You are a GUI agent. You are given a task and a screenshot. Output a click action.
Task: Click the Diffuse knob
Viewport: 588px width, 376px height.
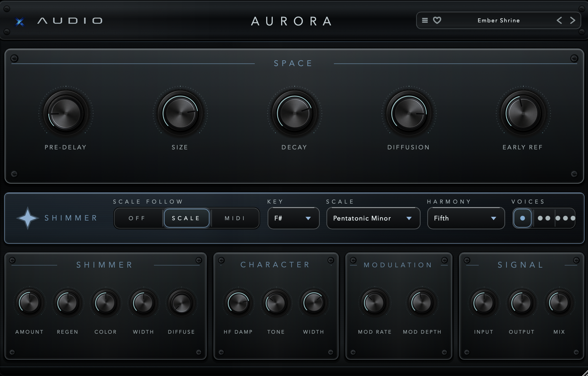(182, 302)
